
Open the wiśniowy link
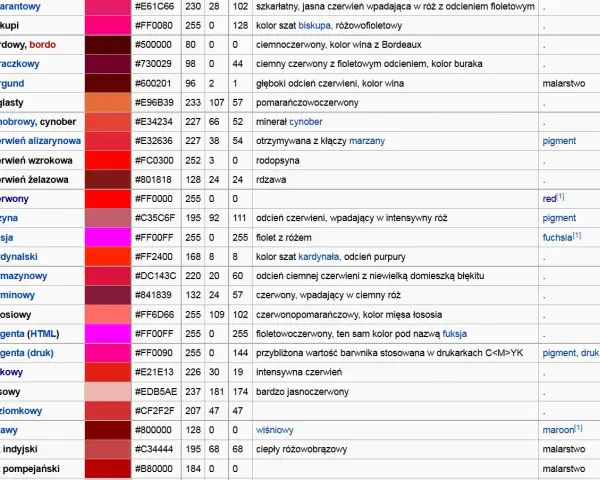pyautogui.click(x=275, y=430)
